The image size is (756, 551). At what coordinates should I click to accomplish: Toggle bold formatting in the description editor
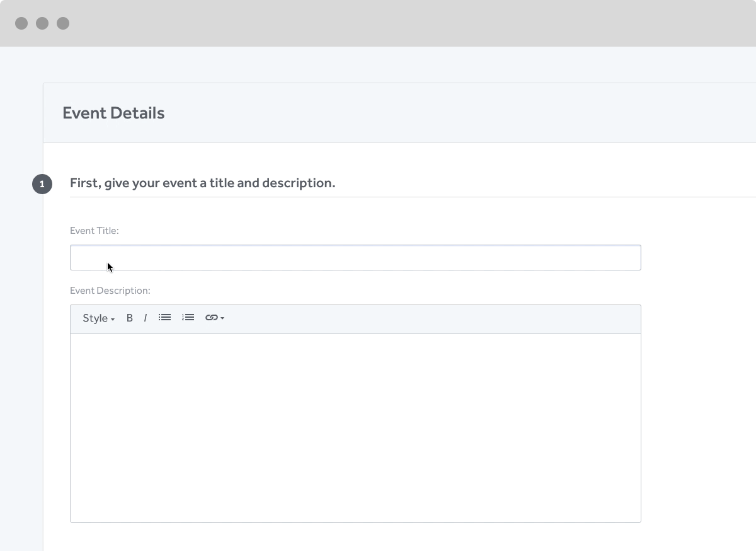coord(130,318)
